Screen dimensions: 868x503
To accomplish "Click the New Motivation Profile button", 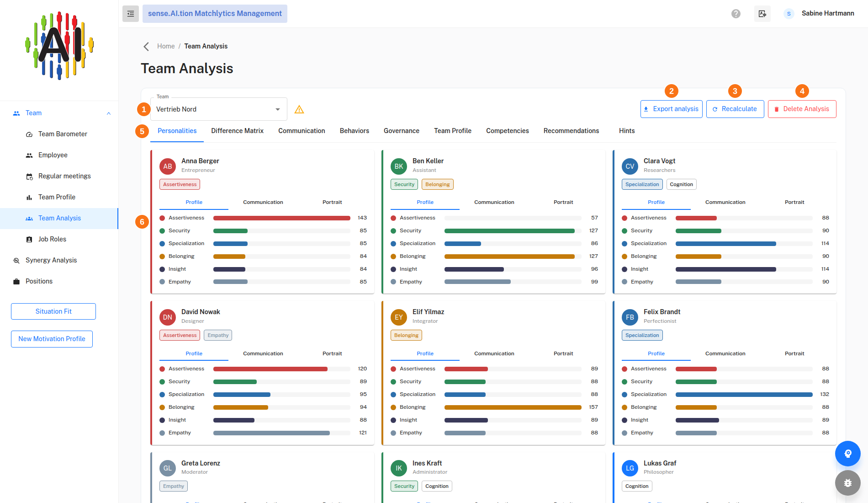I will 52,339.
